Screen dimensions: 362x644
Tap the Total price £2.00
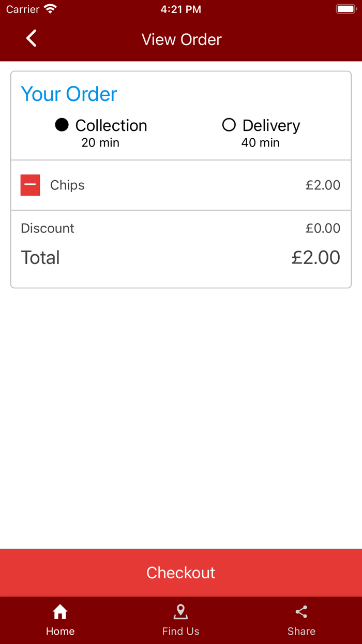click(x=316, y=257)
